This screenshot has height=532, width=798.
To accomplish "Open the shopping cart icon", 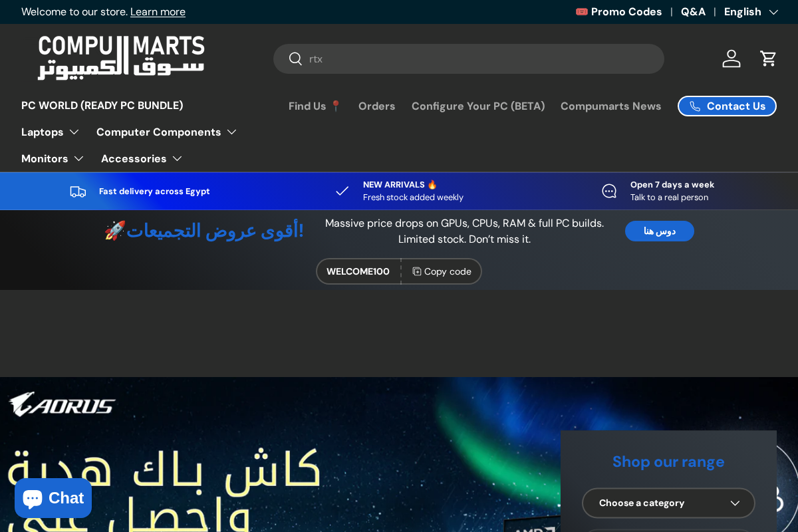I will 769,59.
